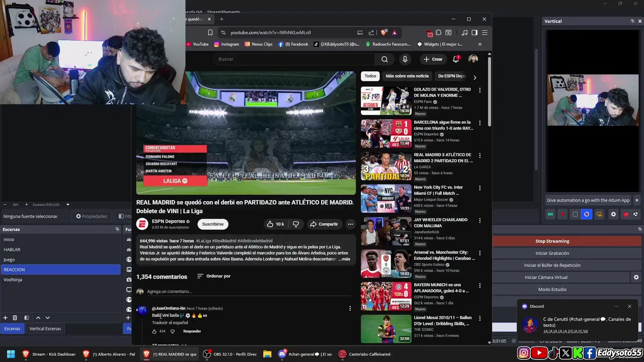Like the video with 10 k likes
Viewport: 644px width, 362px height.
pos(275,224)
